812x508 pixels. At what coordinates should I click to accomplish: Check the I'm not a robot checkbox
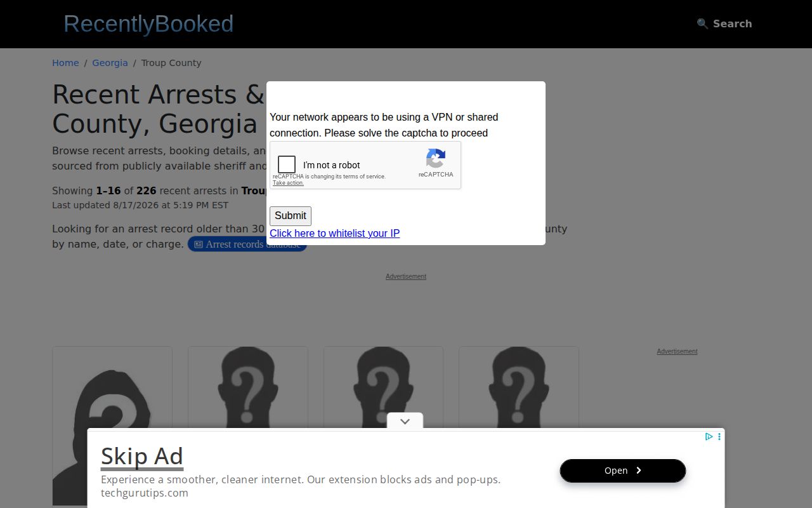click(x=287, y=164)
